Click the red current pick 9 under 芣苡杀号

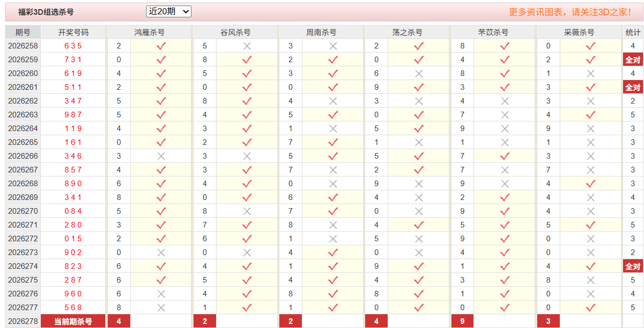(462, 321)
